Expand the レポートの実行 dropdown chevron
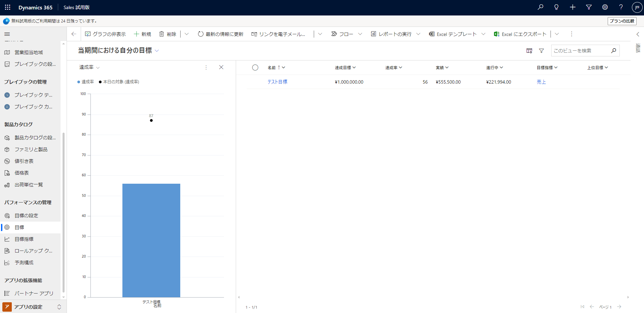644x313 pixels. click(418, 34)
